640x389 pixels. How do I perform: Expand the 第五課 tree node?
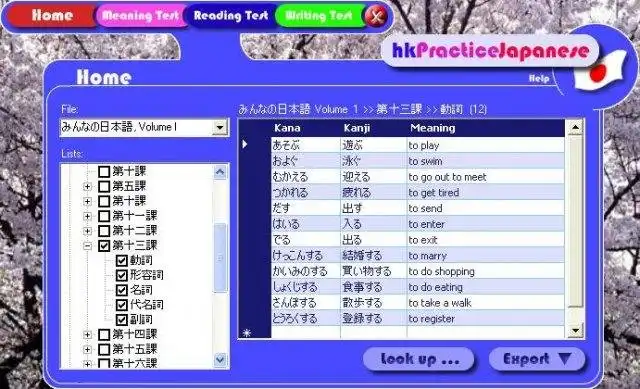coord(87,187)
